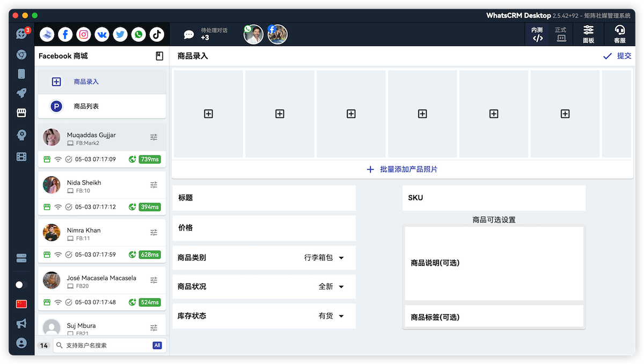Open the chat/messages icon in left sidebar
644x364 pixels.
(x=21, y=33)
